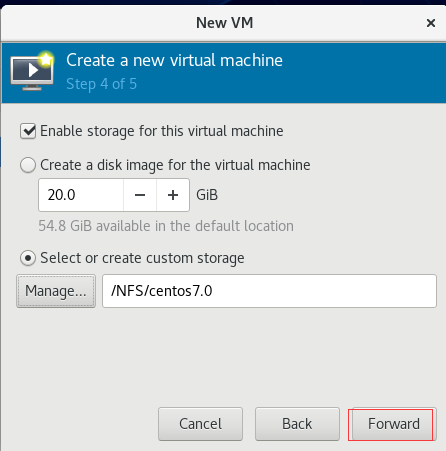Click the Step 4 of 5 text

pyautogui.click(x=102, y=84)
